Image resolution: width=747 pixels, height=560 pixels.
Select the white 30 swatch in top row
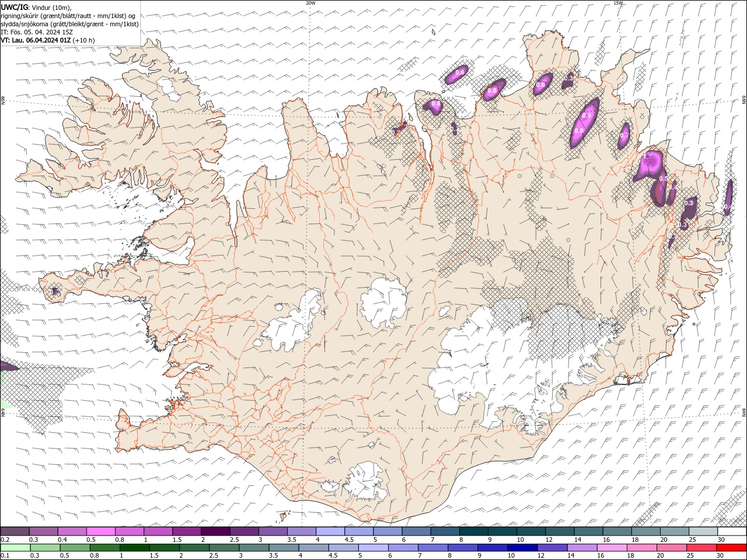coord(731,531)
